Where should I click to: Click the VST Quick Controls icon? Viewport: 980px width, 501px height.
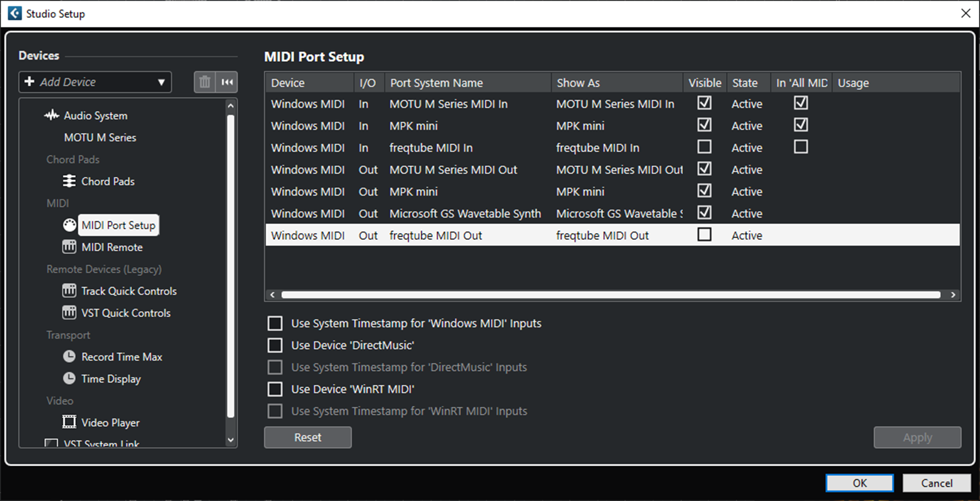point(69,312)
